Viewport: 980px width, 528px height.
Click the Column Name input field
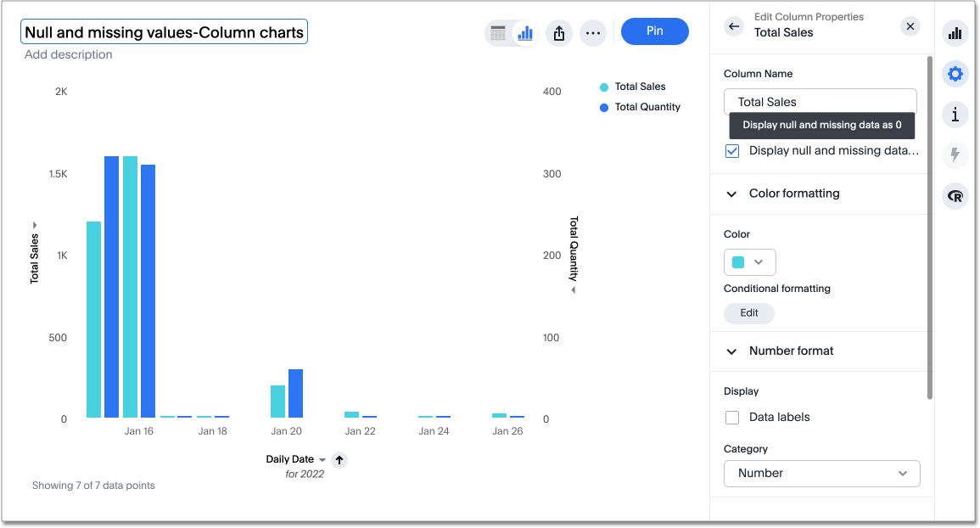[x=820, y=101]
